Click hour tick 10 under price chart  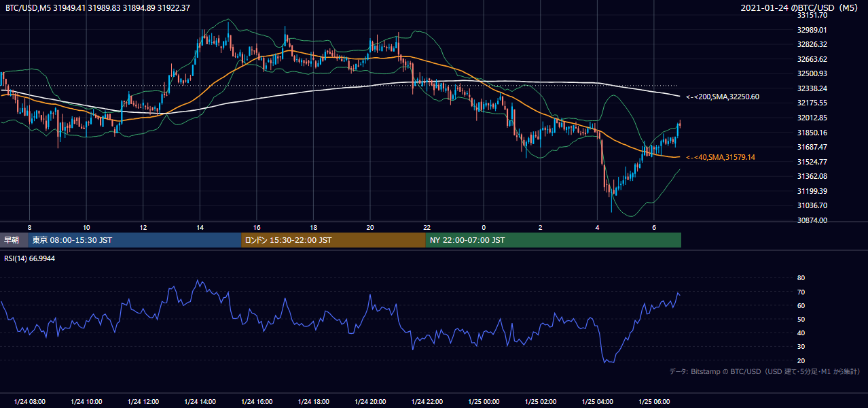coord(86,227)
